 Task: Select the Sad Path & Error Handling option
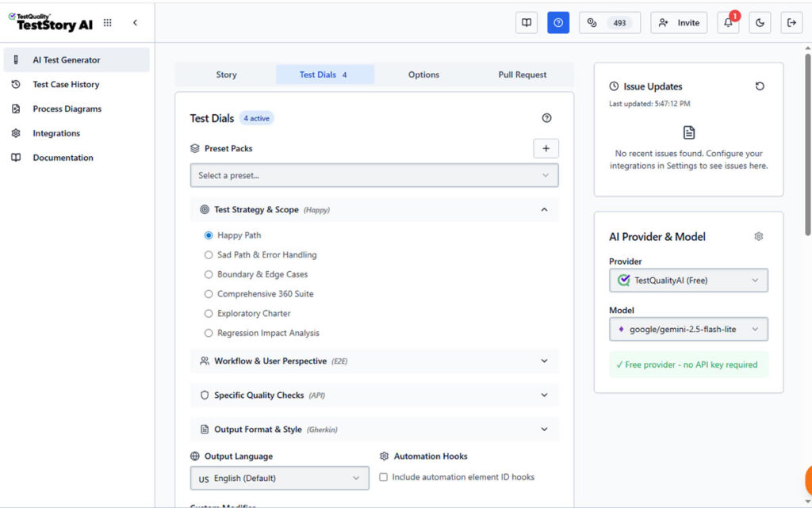209,255
